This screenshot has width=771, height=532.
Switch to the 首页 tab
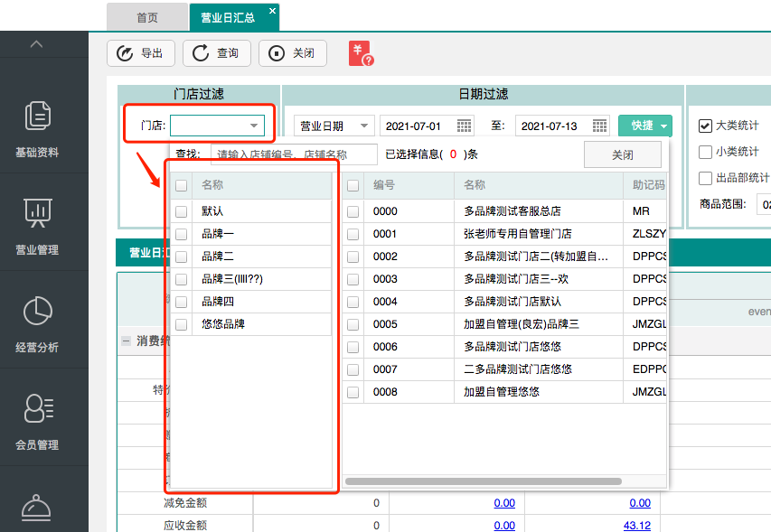(x=146, y=16)
